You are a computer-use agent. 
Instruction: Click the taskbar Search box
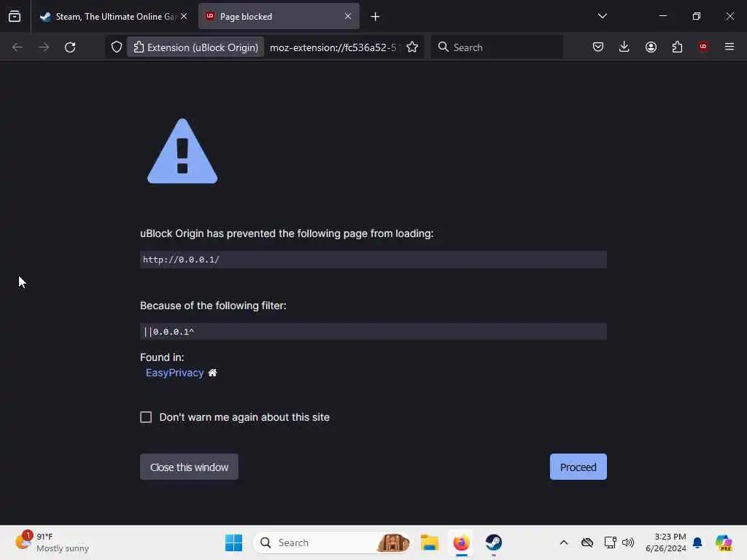(333, 542)
